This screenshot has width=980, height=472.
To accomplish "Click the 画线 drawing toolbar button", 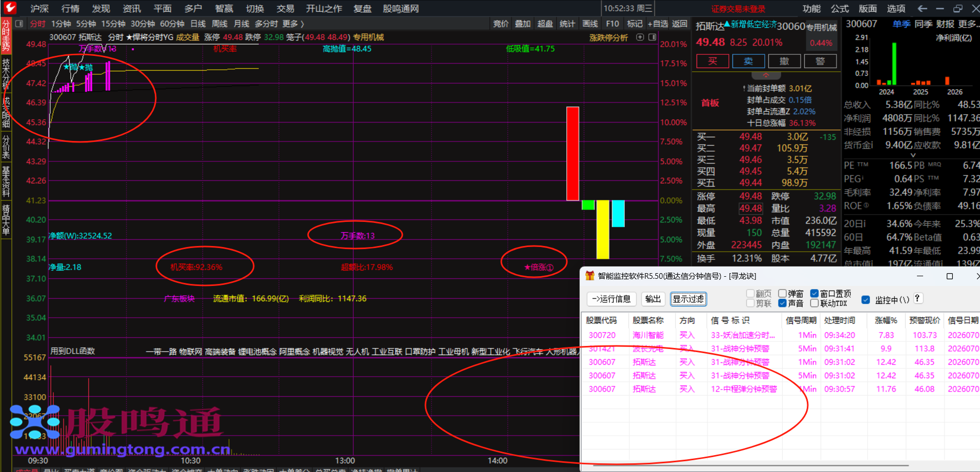I will point(590,24).
